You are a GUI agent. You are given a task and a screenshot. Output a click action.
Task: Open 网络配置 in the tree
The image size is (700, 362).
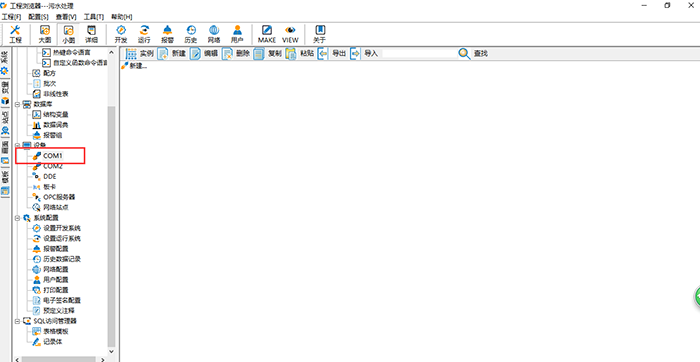pos(50,269)
